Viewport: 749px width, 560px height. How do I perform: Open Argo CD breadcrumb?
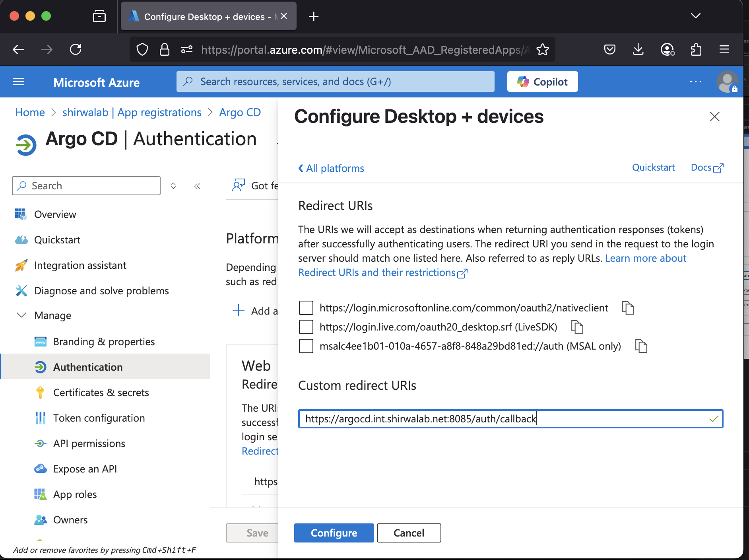[x=240, y=113]
